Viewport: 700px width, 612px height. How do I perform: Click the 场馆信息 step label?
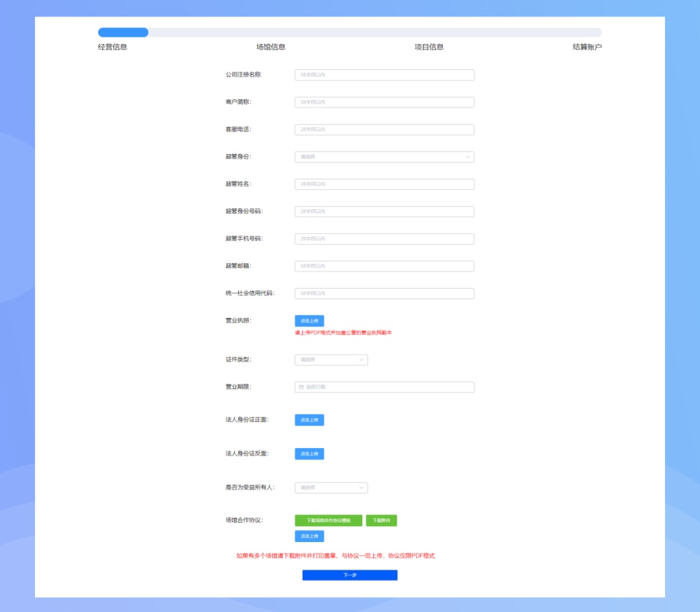pyautogui.click(x=271, y=47)
